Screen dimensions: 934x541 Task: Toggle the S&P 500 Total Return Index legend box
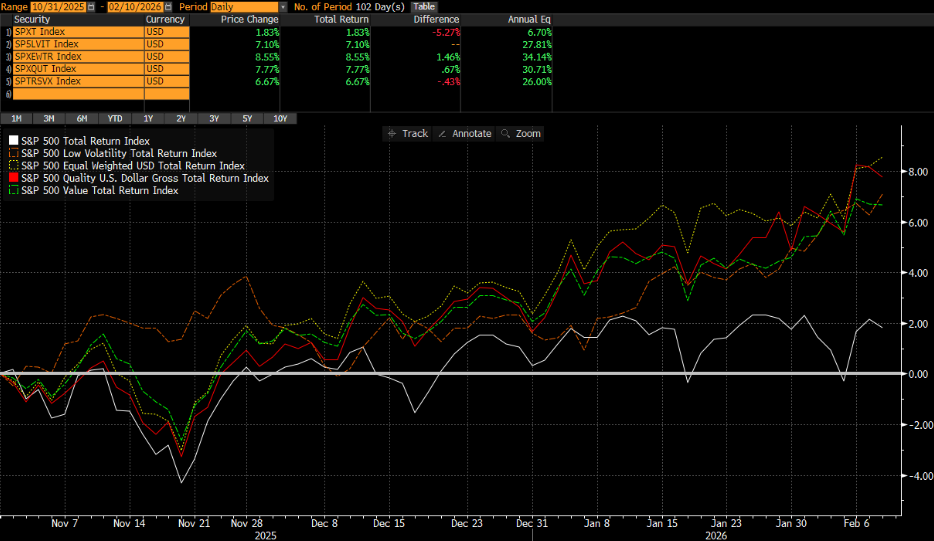point(13,141)
